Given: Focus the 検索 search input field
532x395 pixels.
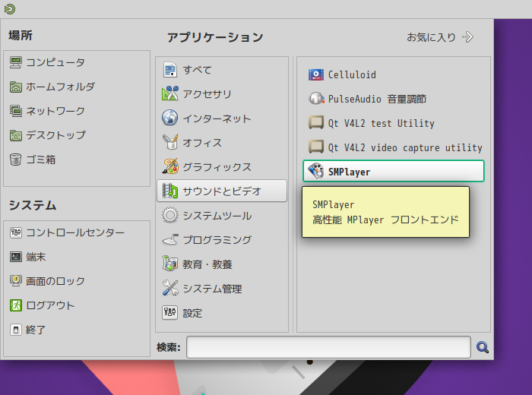Looking at the screenshot, I should 328,347.
